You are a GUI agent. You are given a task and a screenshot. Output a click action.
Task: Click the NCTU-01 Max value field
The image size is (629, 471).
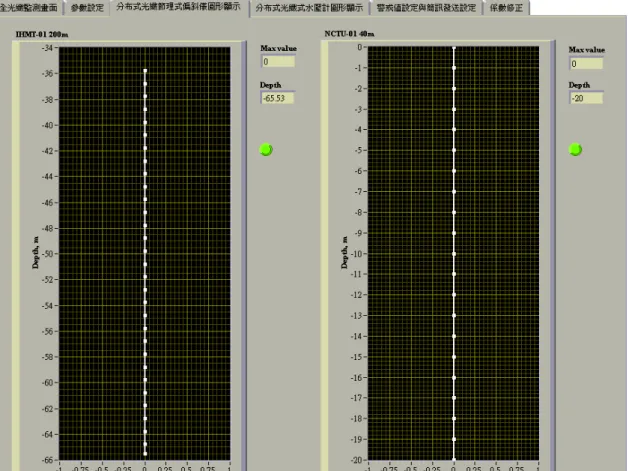coord(586,64)
